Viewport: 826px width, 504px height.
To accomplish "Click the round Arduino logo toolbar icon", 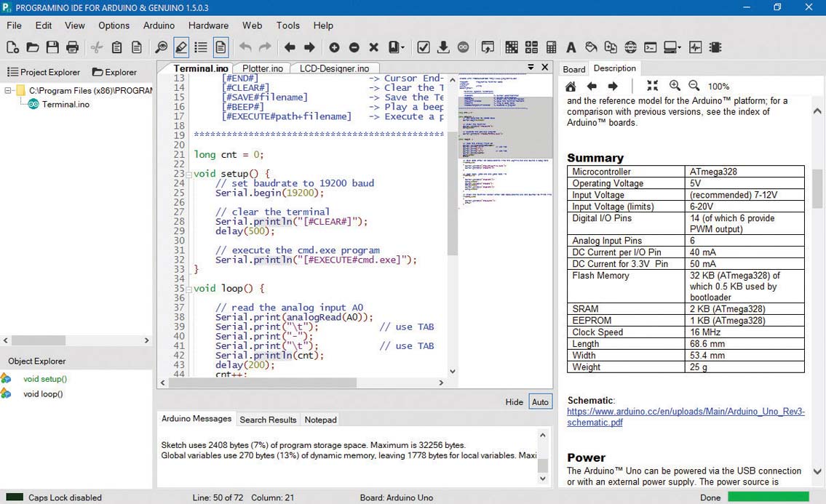I will pos(463,47).
